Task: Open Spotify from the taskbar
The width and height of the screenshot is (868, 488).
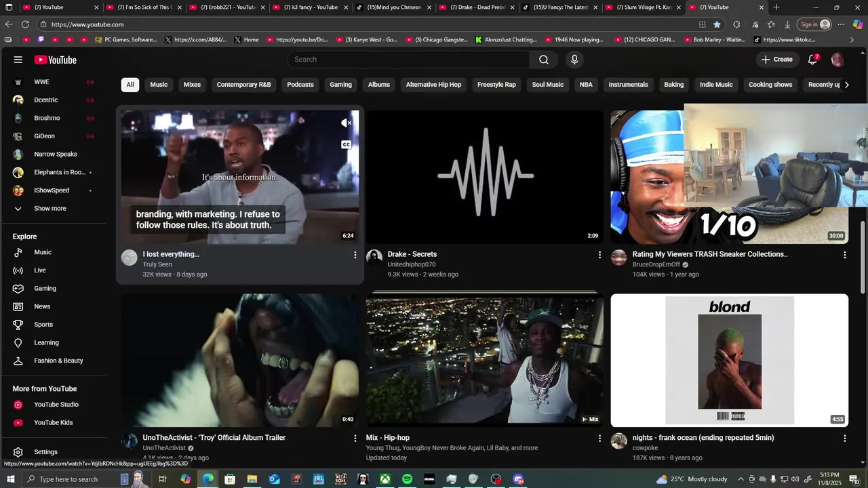Action: pos(407,479)
